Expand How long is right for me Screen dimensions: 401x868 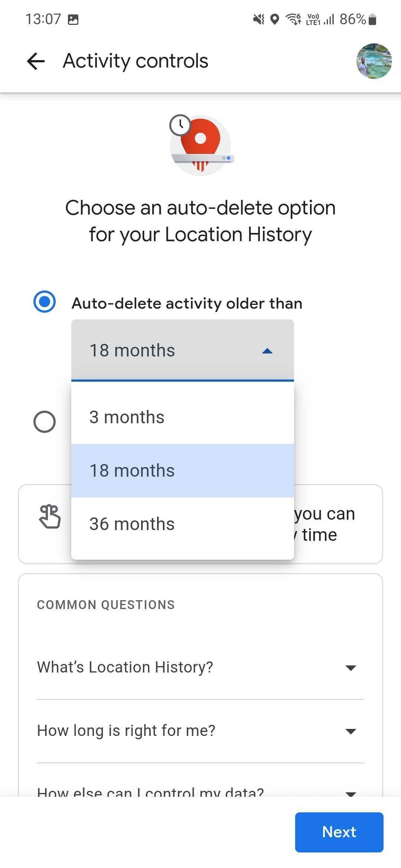(x=351, y=731)
